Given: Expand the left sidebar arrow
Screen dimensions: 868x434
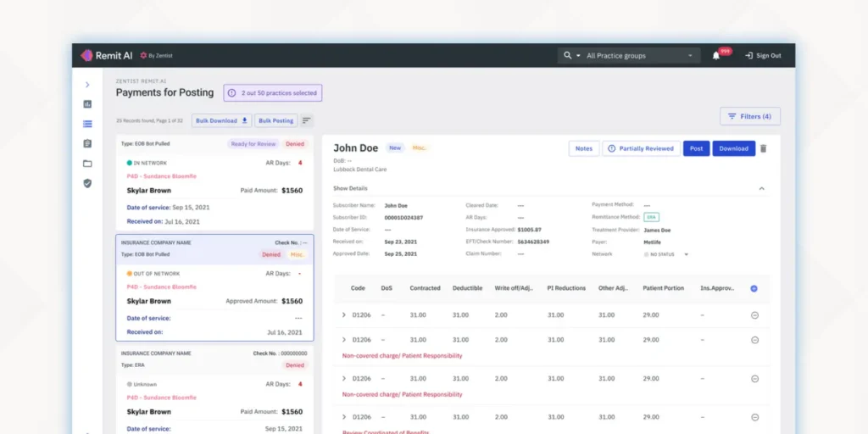Looking at the screenshot, I should click(x=87, y=85).
